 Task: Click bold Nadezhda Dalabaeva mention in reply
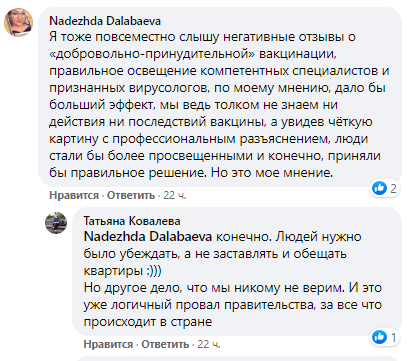148,237
